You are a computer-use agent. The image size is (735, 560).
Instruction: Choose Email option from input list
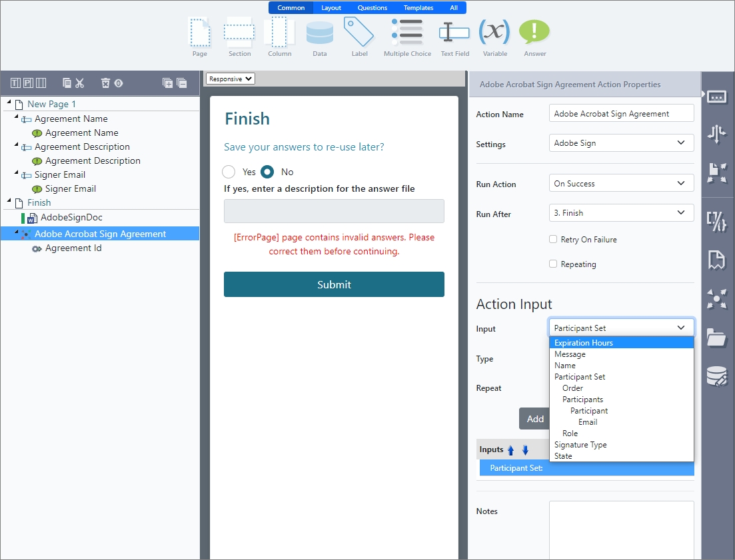click(621, 422)
